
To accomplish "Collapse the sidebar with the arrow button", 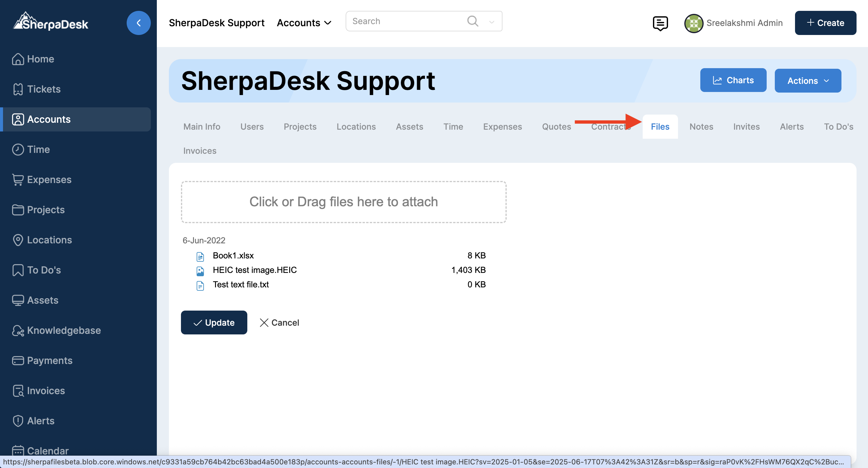I will (x=138, y=23).
